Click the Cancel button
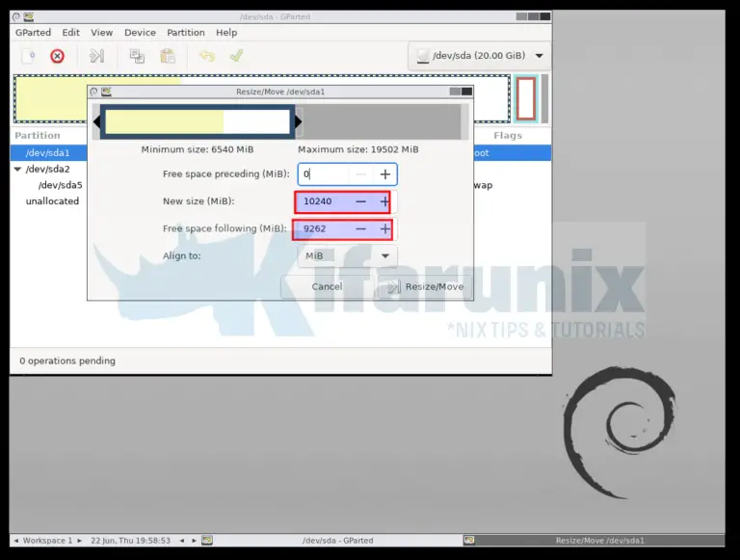 [327, 286]
